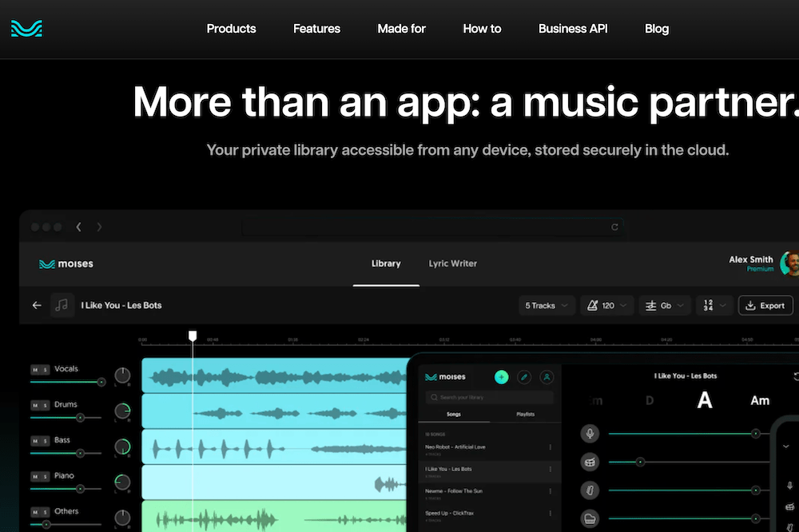Click the reload icon in mockup address bar

coord(614,227)
